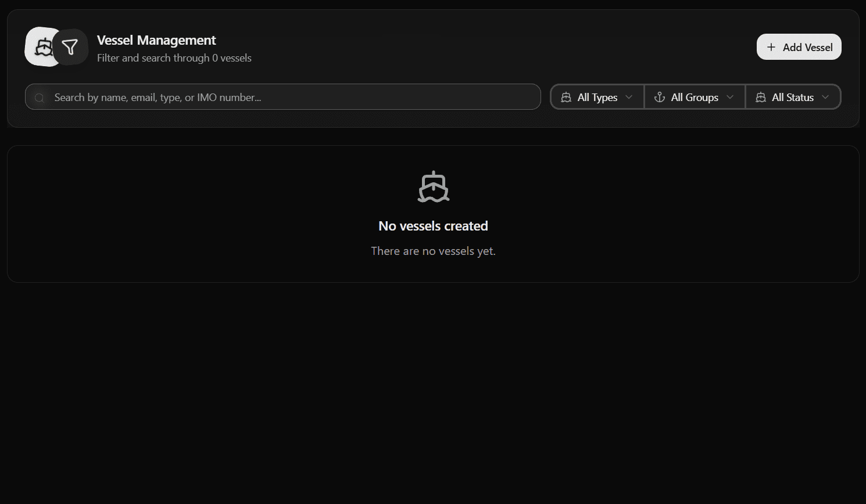Viewport: 866px width, 504px height.
Task: Expand the chevron arrow next to All Status
Action: (825, 98)
